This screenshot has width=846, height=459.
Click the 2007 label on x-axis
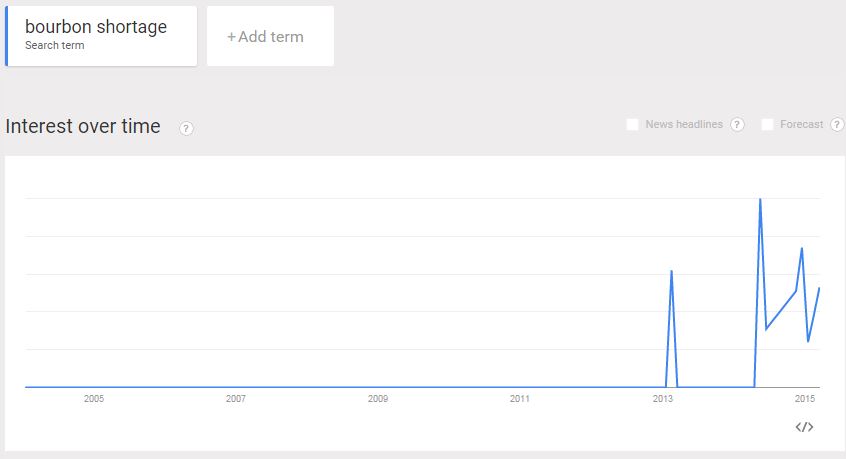pyautogui.click(x=236, y=399)
